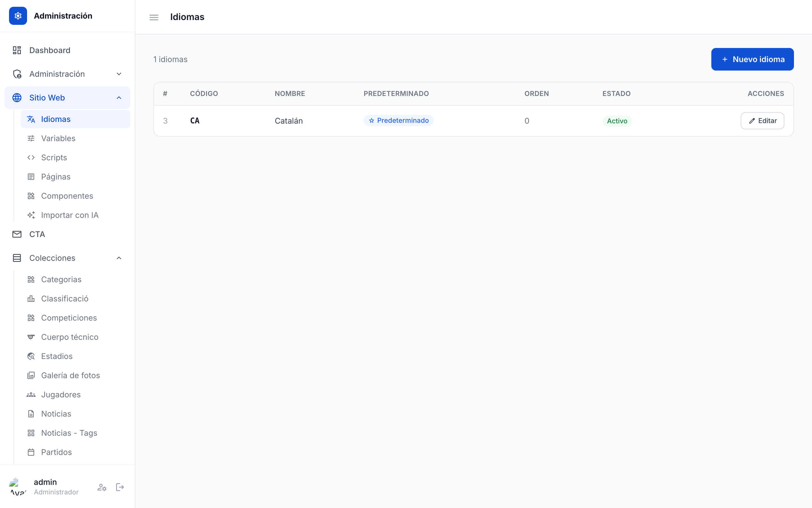The height and width of the screenshot is (508, 812).
Task: Click the sparkle icon beside Importar con IA
Action: coord(31,215)
